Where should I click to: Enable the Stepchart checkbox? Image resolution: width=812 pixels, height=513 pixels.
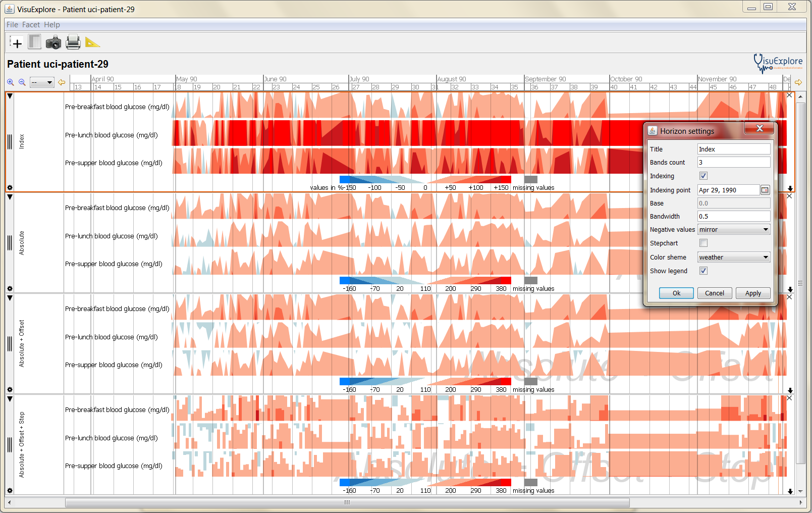tap(703, 243)
